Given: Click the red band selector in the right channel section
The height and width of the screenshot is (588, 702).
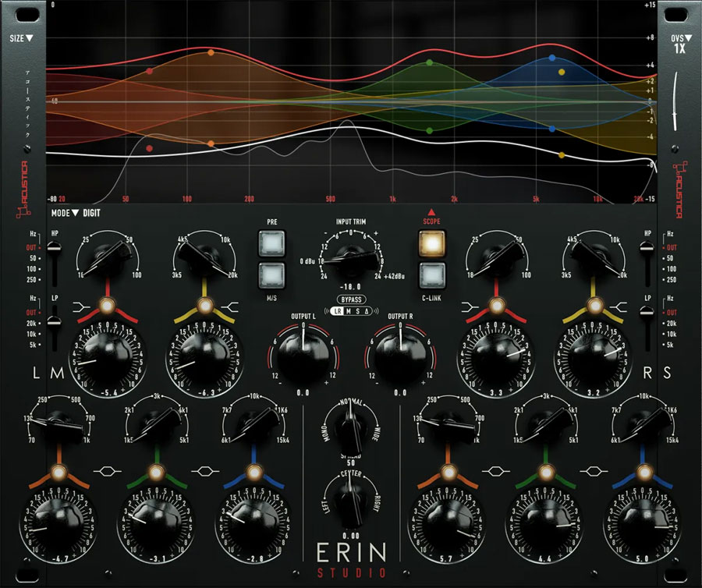Looking at the screenshot, I should 498,306.
